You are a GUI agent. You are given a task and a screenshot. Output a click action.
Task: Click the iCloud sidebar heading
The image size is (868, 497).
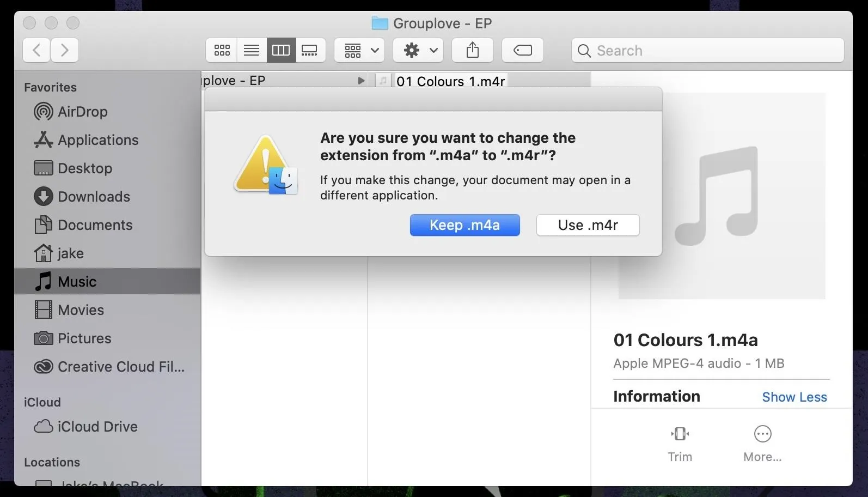42,402
